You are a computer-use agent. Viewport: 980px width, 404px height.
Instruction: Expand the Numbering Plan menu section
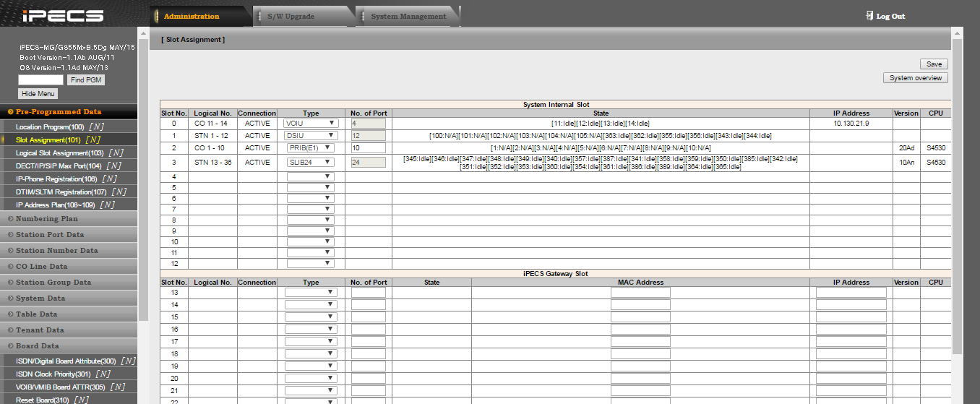tap(47, 218)
